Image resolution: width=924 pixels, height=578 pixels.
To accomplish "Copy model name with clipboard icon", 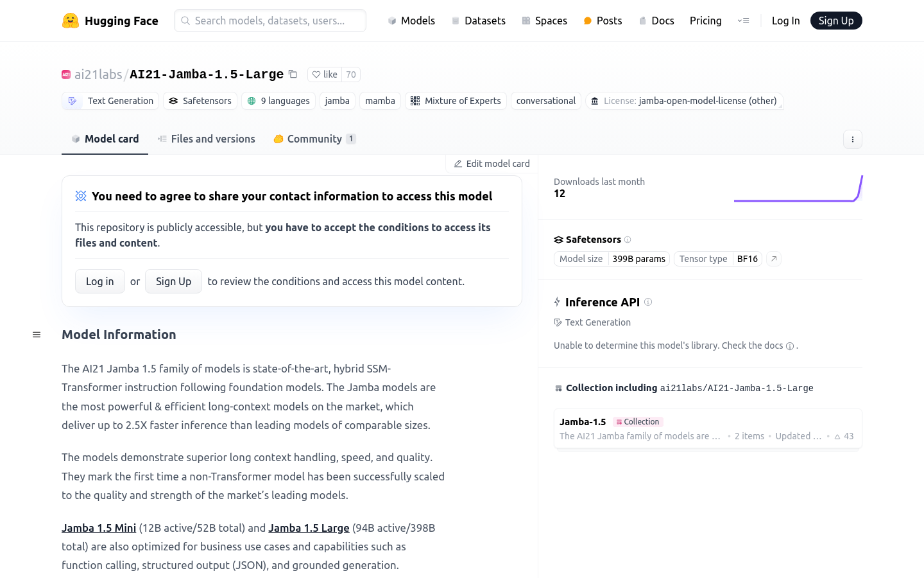I will 293,74.
